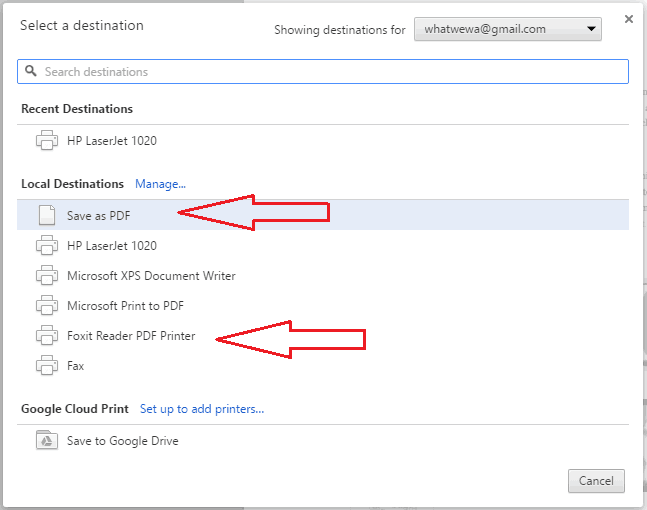
Task: Select HP LaserJet 1020 under Local Destinations
Action: 323,245
